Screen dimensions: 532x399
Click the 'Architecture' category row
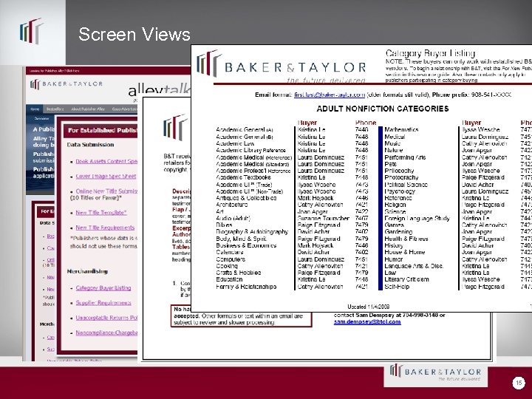[x=232, y=205]
